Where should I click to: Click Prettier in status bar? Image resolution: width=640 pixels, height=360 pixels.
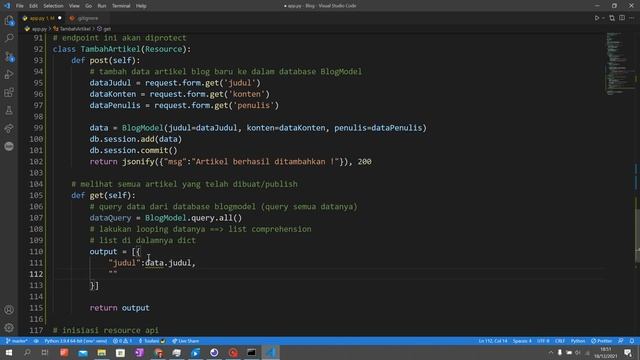(602, 341)
